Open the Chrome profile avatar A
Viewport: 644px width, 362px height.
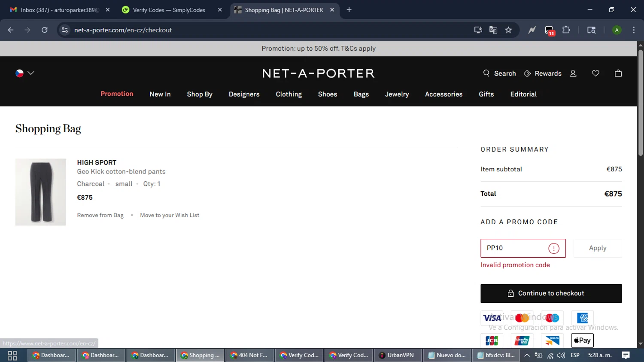click(x=617, y=30)
